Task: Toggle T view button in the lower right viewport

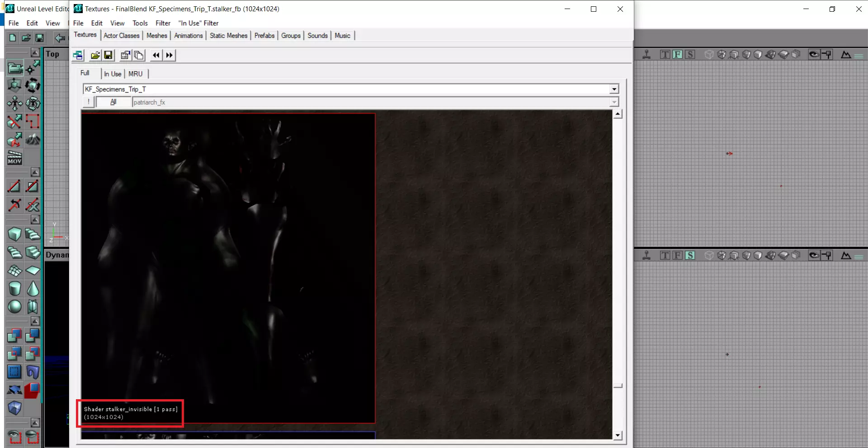Action: pos(665,255)
